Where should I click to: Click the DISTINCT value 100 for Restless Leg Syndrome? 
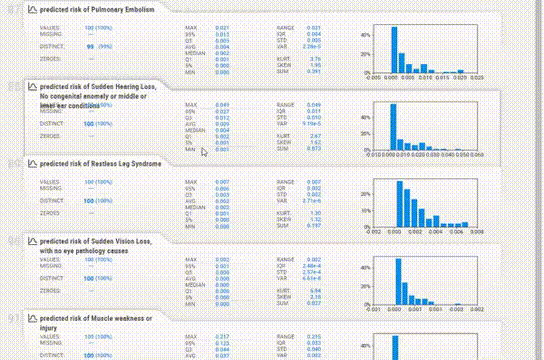tap(89, 201)
